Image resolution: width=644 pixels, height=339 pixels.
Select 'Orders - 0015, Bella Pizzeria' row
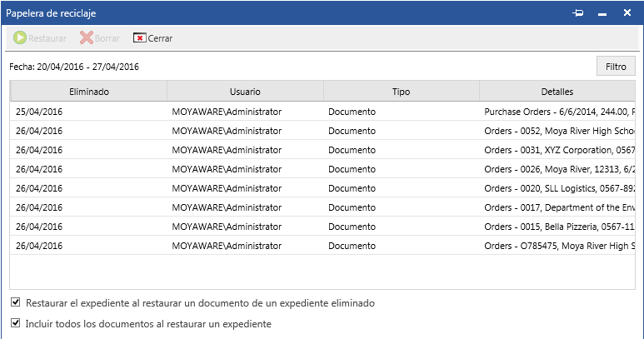(322, 226)
